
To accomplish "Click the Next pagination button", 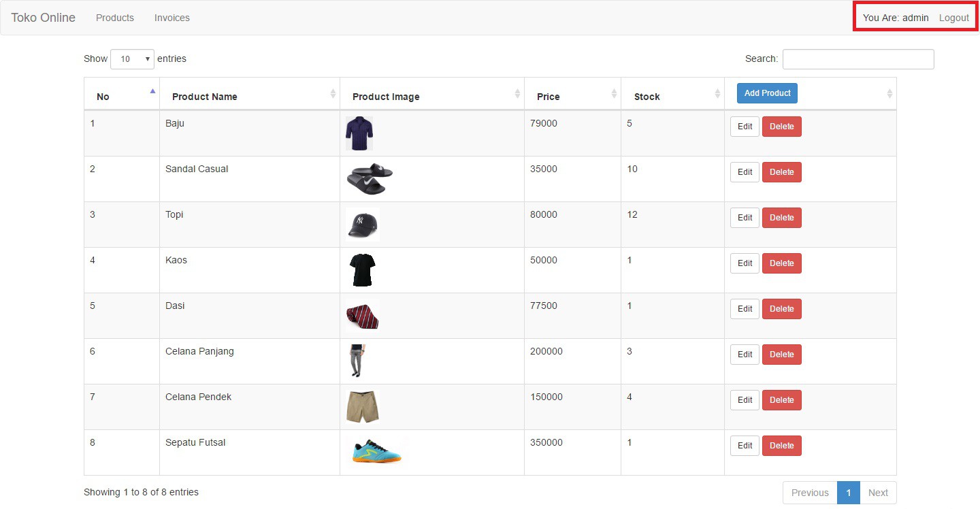I will coord(878,493).
